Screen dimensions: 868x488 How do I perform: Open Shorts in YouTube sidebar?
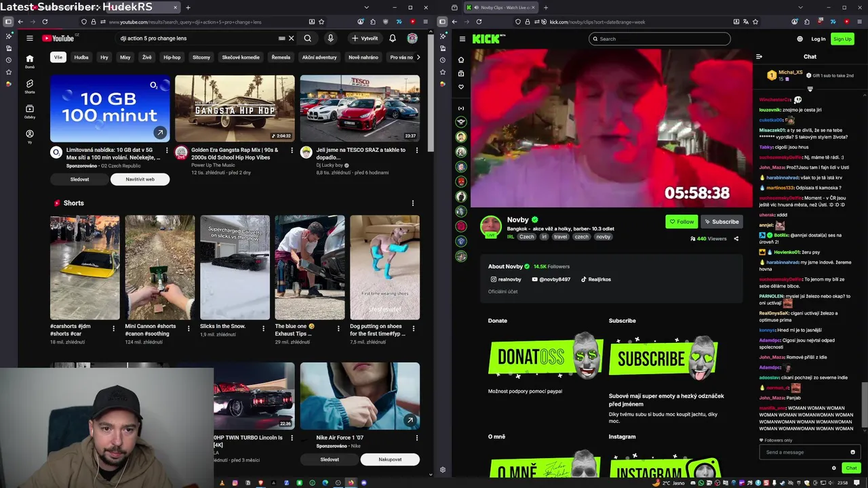[29, 86]
